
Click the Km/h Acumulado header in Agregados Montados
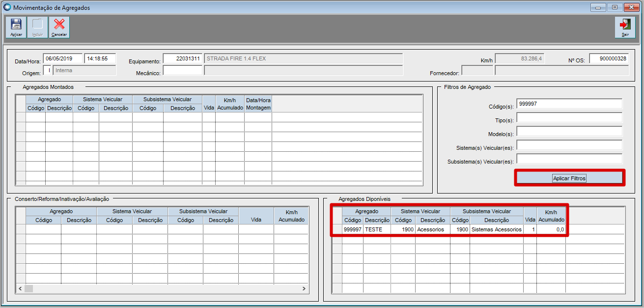230,104
